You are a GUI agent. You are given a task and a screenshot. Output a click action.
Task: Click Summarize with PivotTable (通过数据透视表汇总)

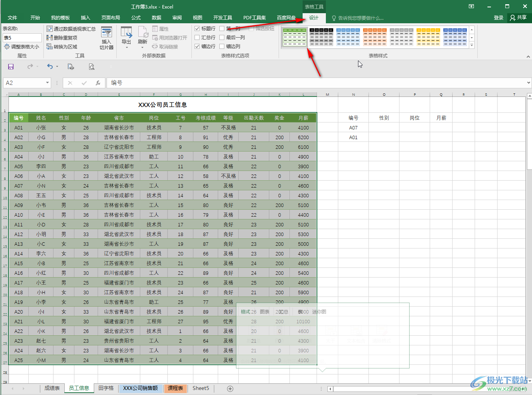click(71, 29)
